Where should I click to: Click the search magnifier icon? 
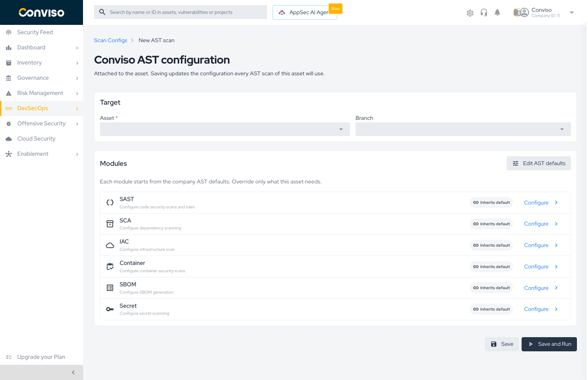click(102, 12)
